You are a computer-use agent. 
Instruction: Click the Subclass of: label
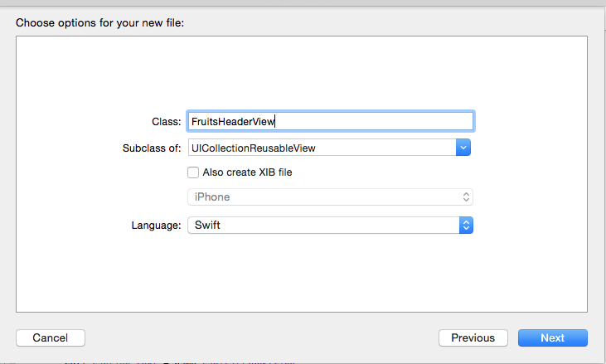point(152,148)
